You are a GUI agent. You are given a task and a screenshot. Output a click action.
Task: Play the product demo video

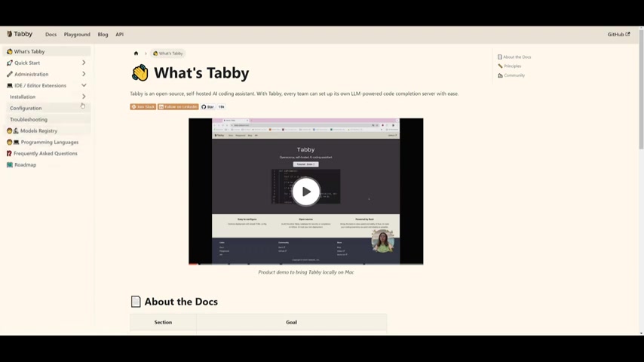point(306,192)
